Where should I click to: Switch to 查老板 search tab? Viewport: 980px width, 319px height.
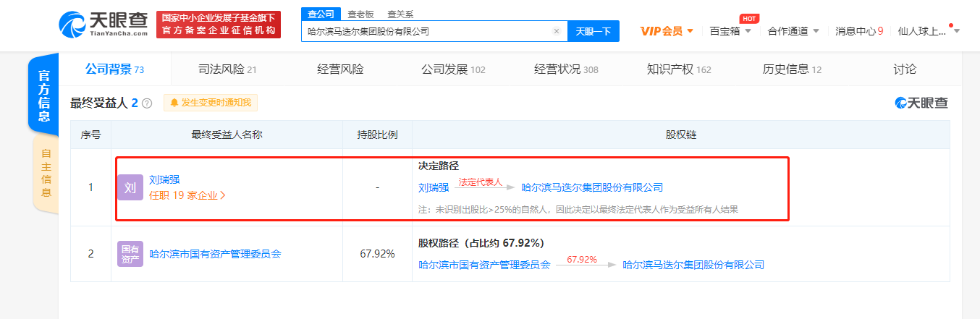(361, 13)
